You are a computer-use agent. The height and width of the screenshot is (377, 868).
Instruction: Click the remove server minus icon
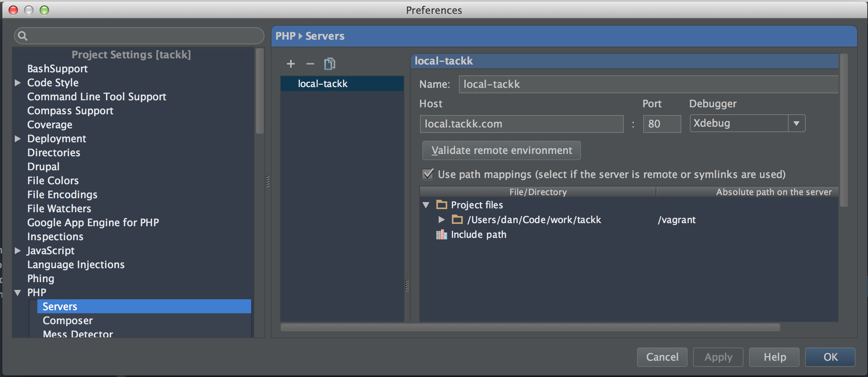point(310,64)
